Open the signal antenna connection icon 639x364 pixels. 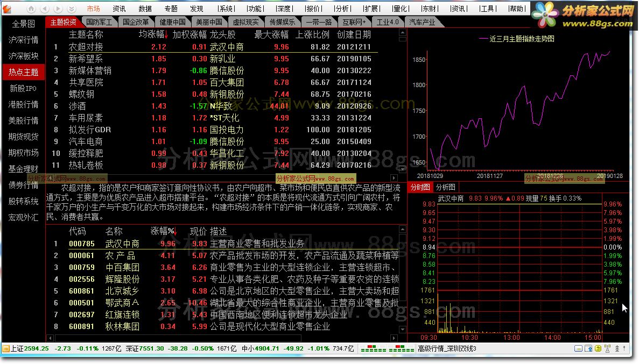tap(608, 348)
